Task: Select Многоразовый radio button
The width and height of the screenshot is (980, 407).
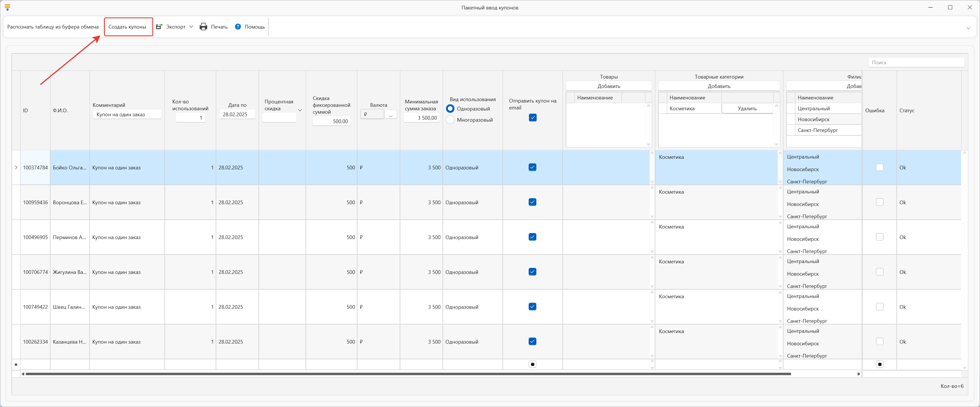Action: click(450, 120)
